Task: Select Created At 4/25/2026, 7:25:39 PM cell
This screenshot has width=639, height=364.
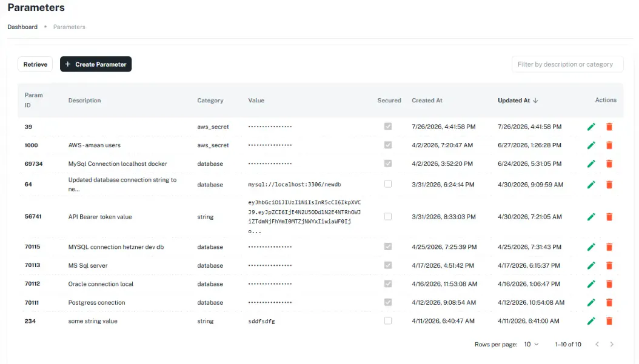Action: [444, 247]
